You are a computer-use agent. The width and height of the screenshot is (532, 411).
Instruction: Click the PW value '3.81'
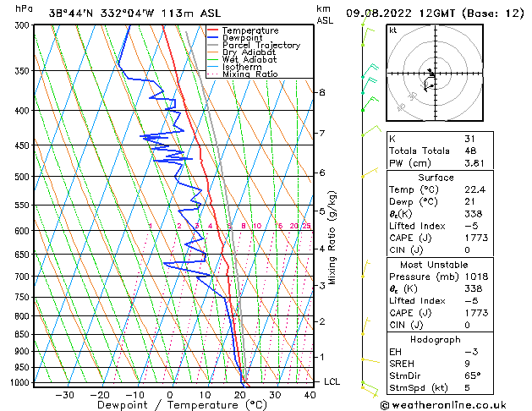coord(474,163)
